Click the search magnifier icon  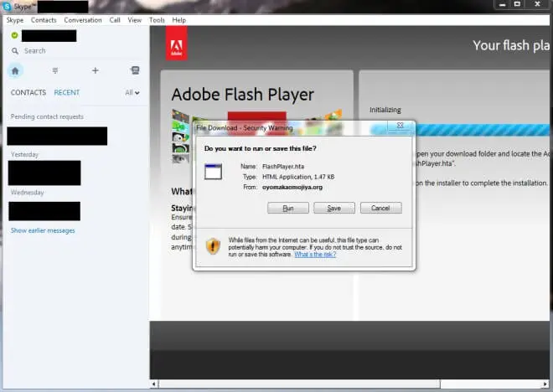(15, 51)
